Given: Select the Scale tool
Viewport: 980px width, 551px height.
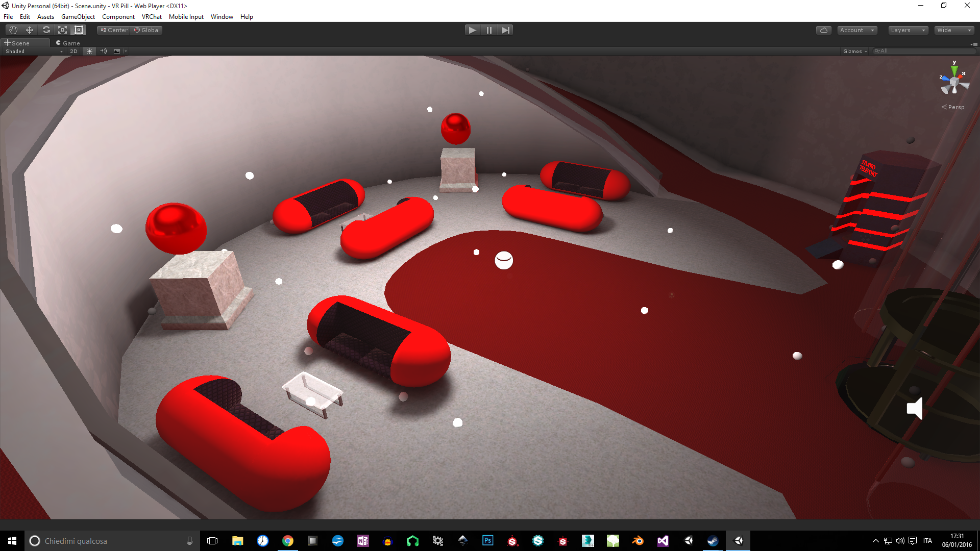Looking at the screenshot, I should 62,30.
